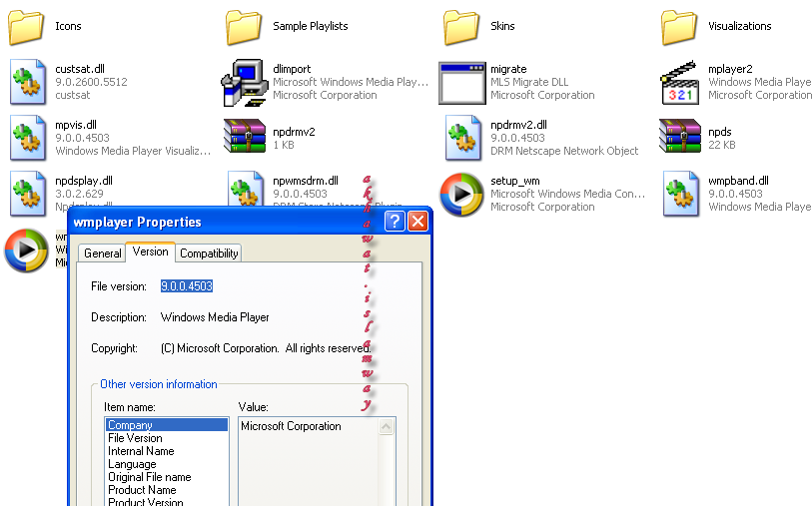Select the custsat.dll file icon
Screen dimensions: 812x506
point(27,82)
